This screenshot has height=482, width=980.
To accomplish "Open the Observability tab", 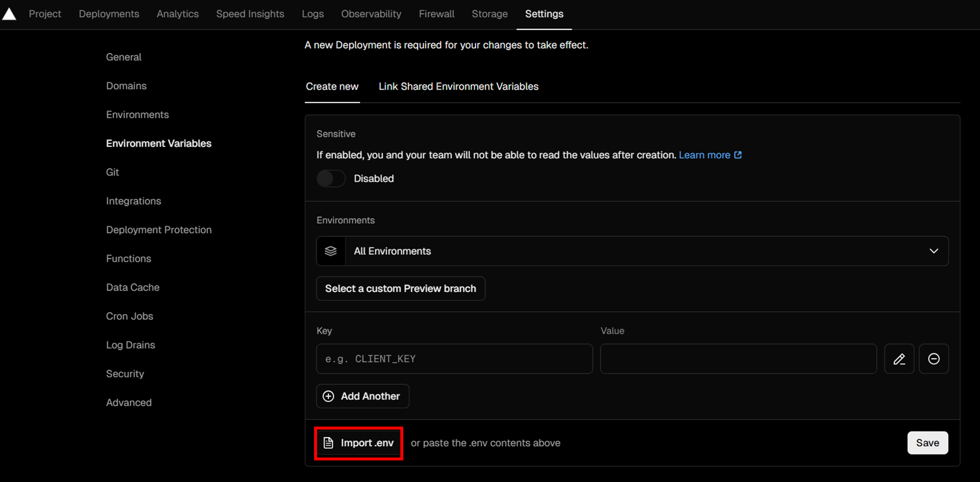I will point(371,14).
